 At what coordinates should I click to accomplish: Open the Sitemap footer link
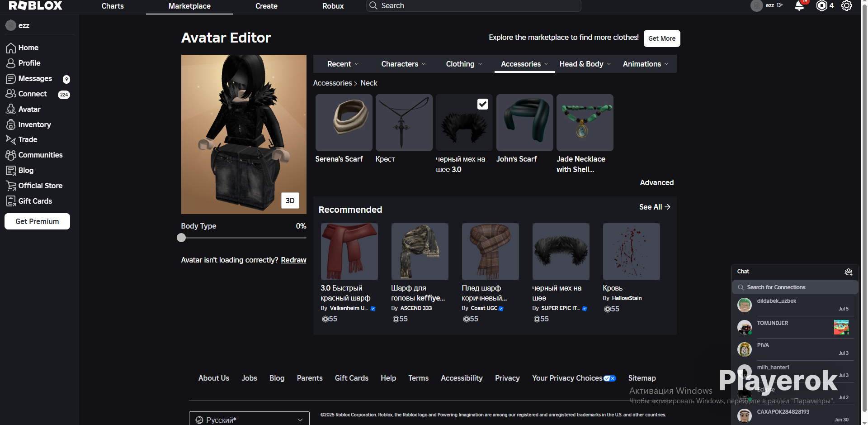[x=642, y=378]
